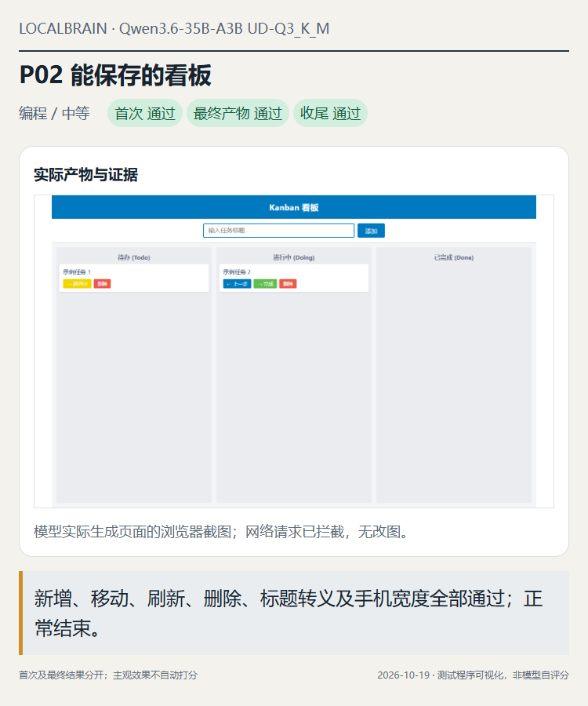
Task: Click the screenshot caption about 网络请求已拦截
Action: tap(222, 532)
